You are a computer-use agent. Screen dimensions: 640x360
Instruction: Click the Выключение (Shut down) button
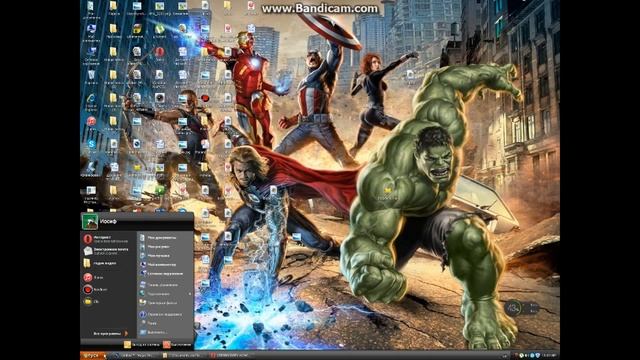178,345
